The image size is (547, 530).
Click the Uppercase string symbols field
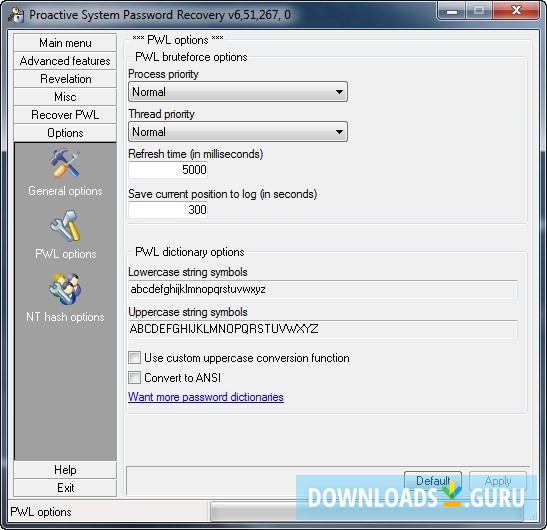(x=323, y=329)
